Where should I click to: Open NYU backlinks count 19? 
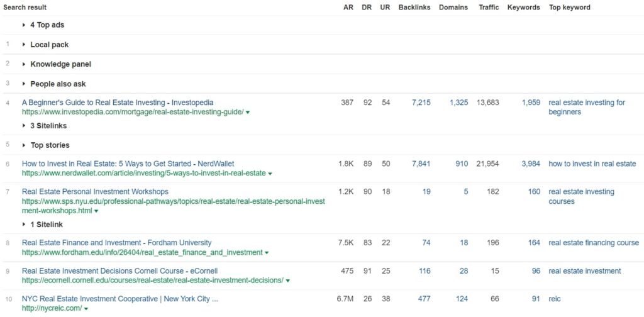(427, 192)
